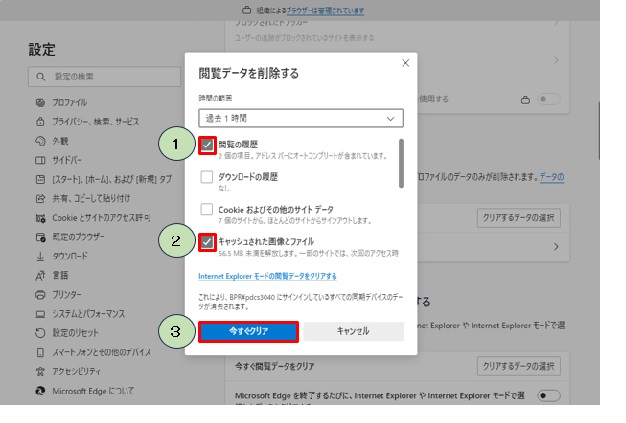Screen dimensions: 626x423
Task: Open システムとパフォーマンス settings page
Action: tap(89, 314)
